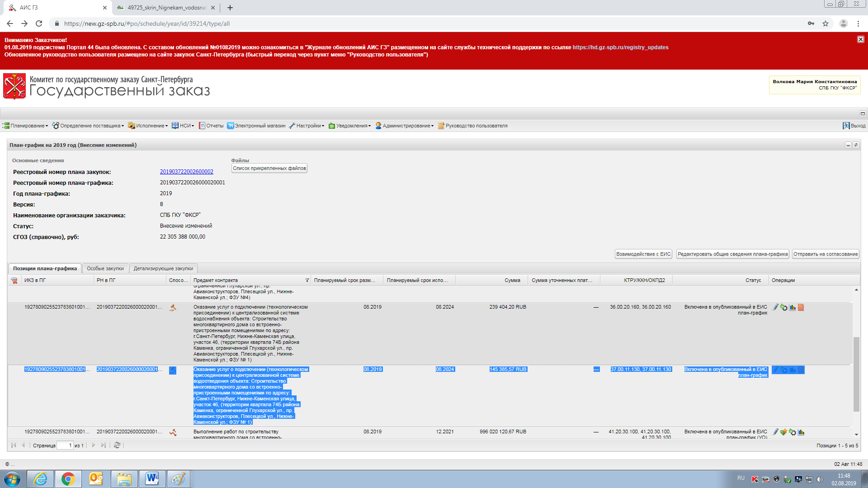Viewport: 868px width, 488px height.
Task: Refresh the grid using the pagination reload icon
Action: [x=117, y=445]
